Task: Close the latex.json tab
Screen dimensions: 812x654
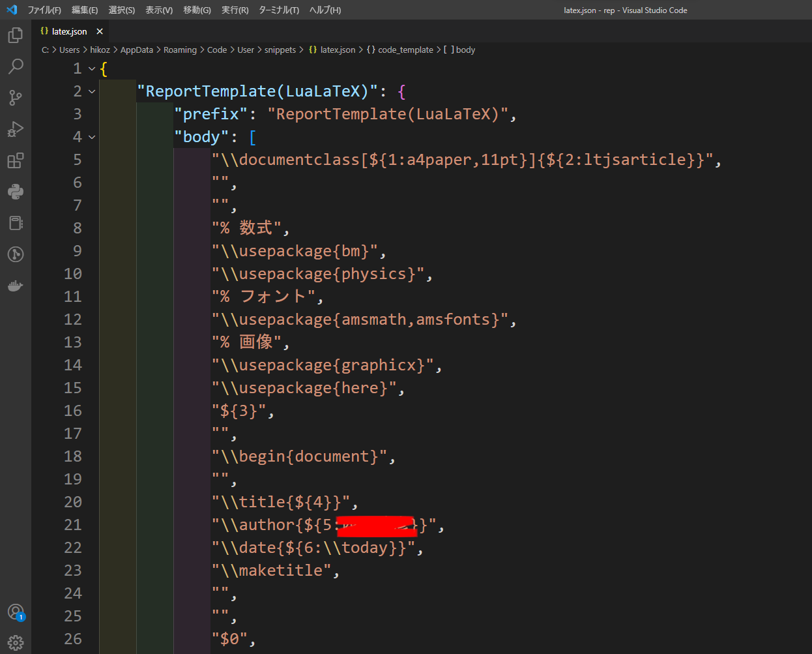Action: (100, 31)
